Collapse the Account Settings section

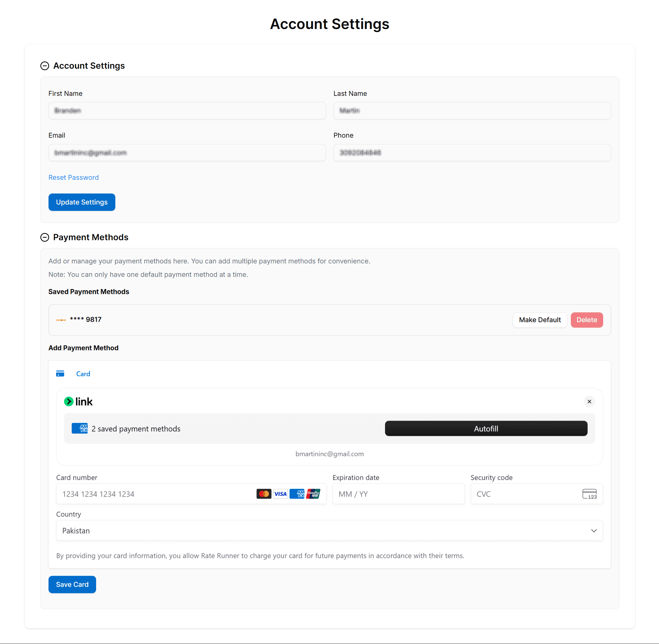coord(45,66)
